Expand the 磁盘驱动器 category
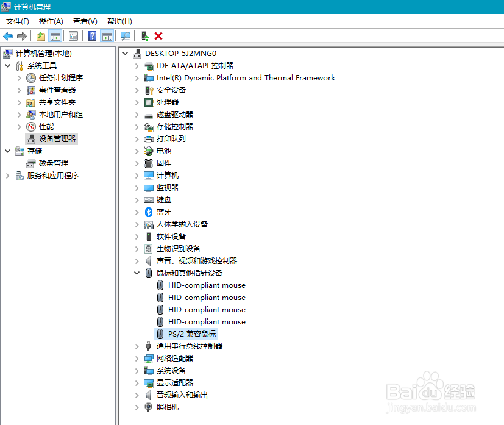504x425 pixels. [137, 115]
